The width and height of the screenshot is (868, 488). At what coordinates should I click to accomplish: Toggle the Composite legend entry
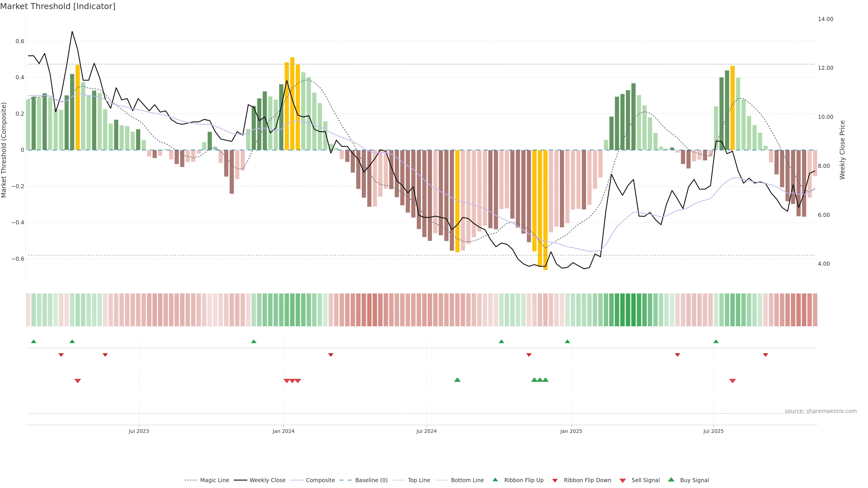(x=320, y=480)
